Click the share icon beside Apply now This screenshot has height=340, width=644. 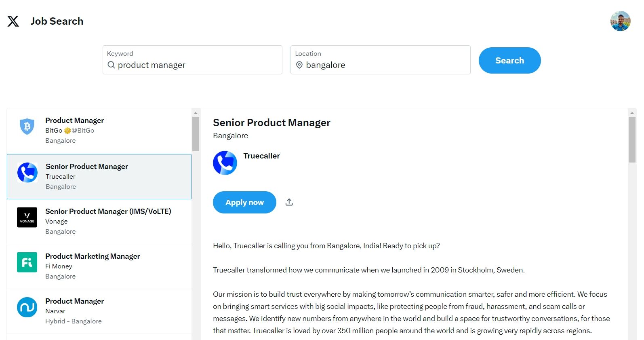coord(289,202)
